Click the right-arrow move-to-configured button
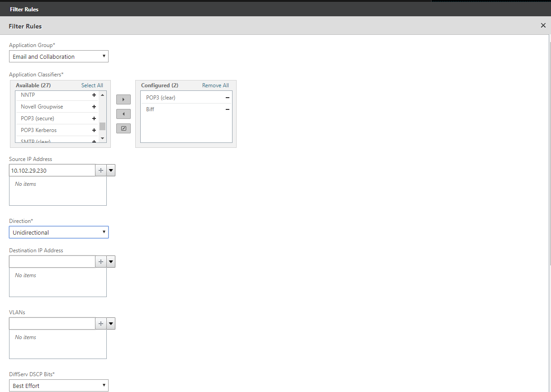 (123, 99)
